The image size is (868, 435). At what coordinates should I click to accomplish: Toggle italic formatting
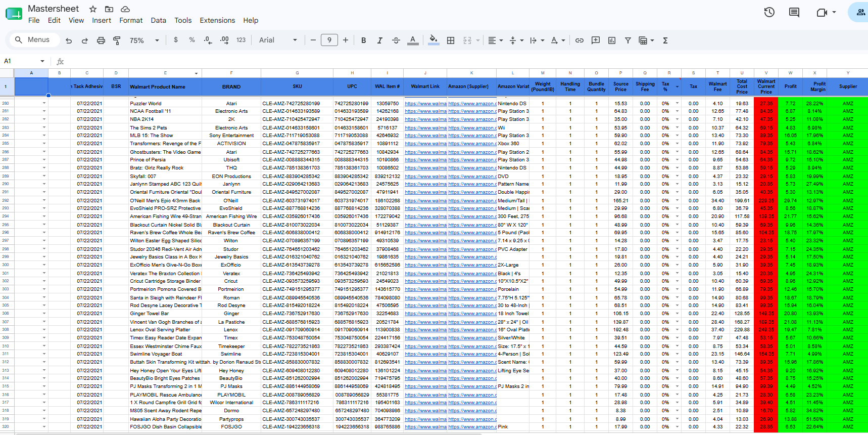tap(379, 40)
